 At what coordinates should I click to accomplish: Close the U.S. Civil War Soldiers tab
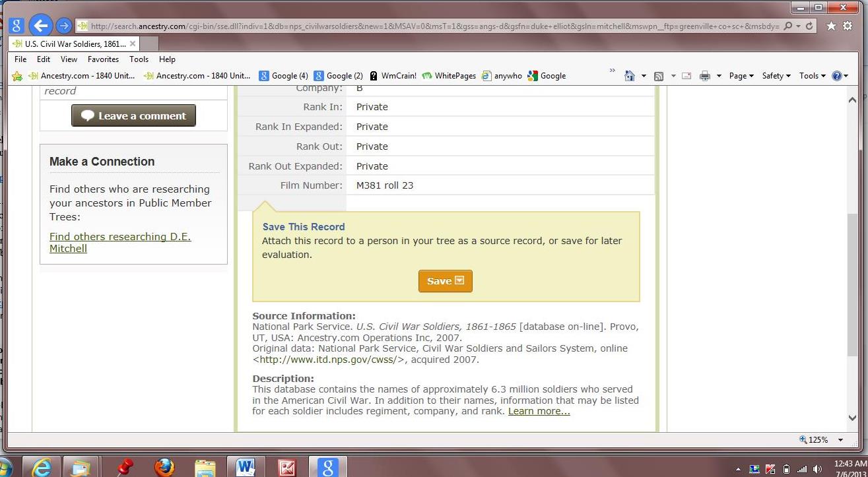tap(133, 44)
